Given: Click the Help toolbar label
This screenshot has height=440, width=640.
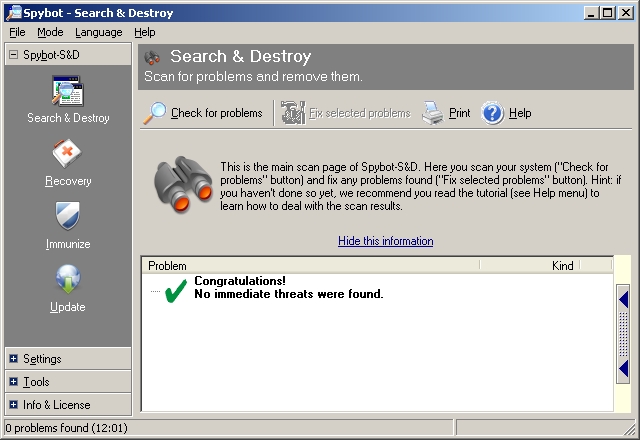Looking at the screenshot, I should coord(520,113).
